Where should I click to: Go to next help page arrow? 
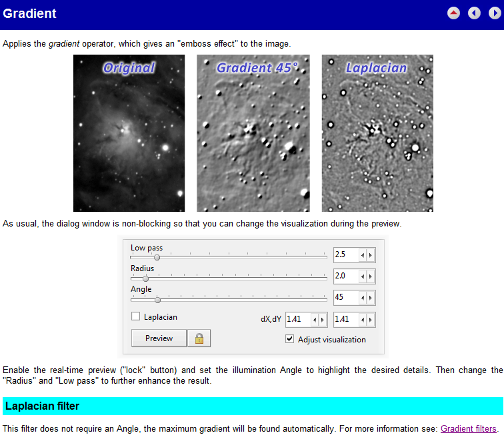495,13
